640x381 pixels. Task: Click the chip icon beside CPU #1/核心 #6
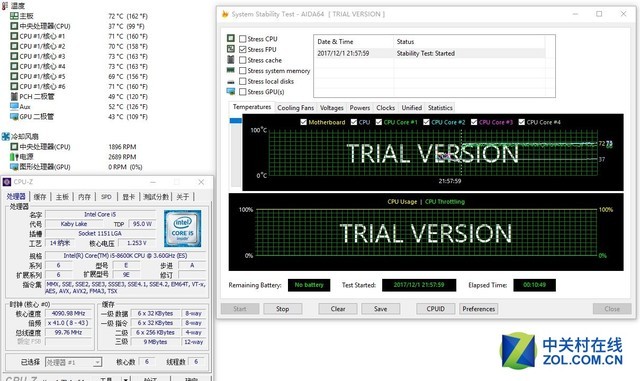click(14, 86)
